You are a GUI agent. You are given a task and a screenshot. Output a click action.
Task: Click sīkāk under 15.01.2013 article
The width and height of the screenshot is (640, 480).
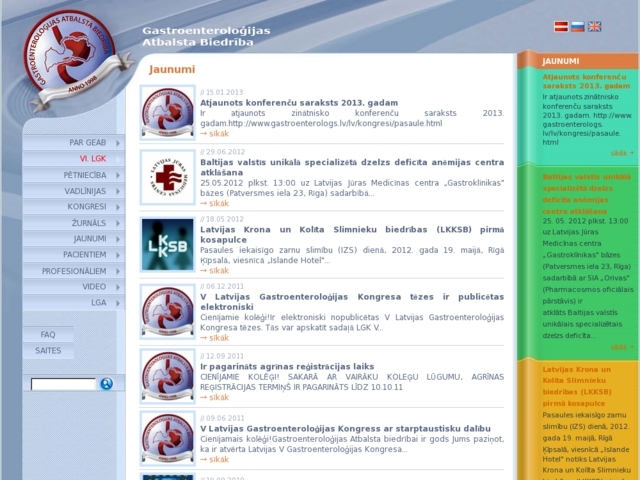pos(215,133)
